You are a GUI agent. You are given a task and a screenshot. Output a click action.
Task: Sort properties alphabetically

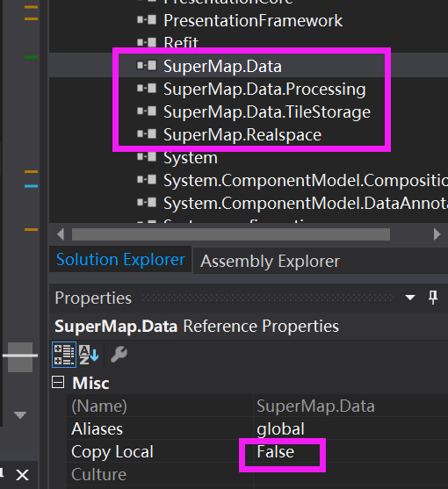coord(89,355)
